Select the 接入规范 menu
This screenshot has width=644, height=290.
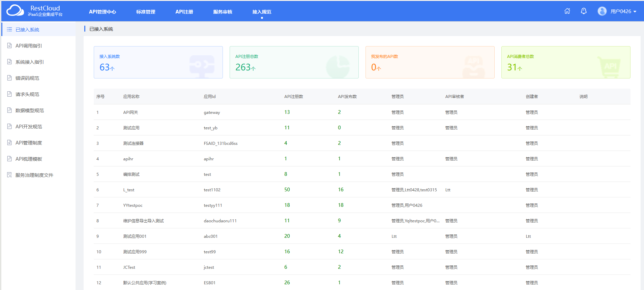(x=262, y=12)
